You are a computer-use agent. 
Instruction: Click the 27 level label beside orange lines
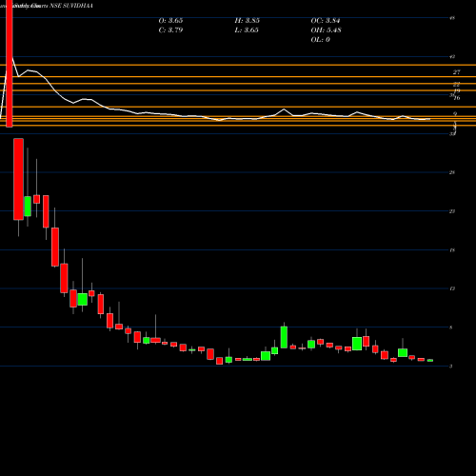click(x=456, y=72)
